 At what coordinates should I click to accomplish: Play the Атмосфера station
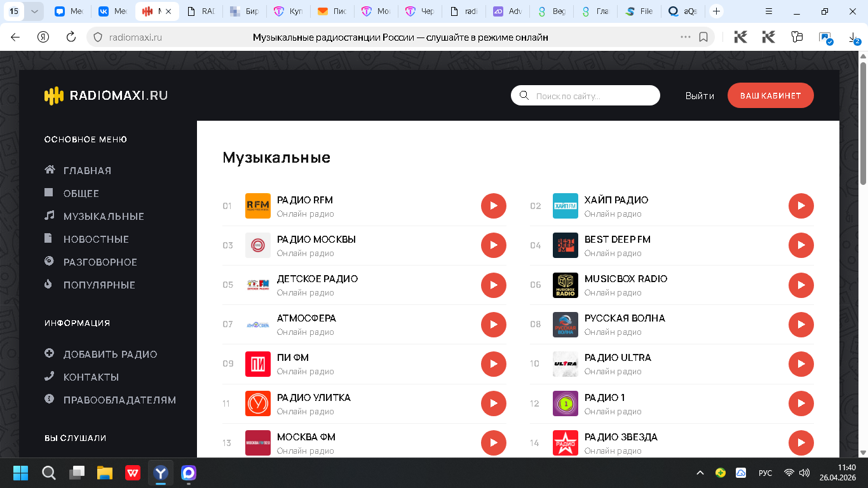click(x=494, y=324)
